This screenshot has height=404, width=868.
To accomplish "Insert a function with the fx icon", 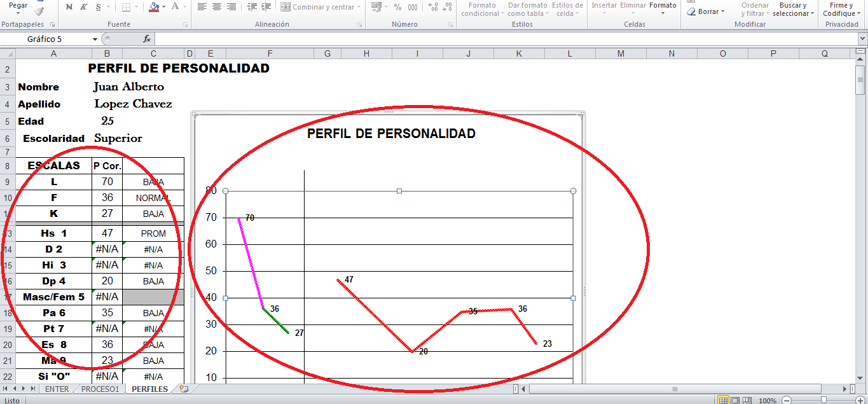I will click(x=148, y=38).
